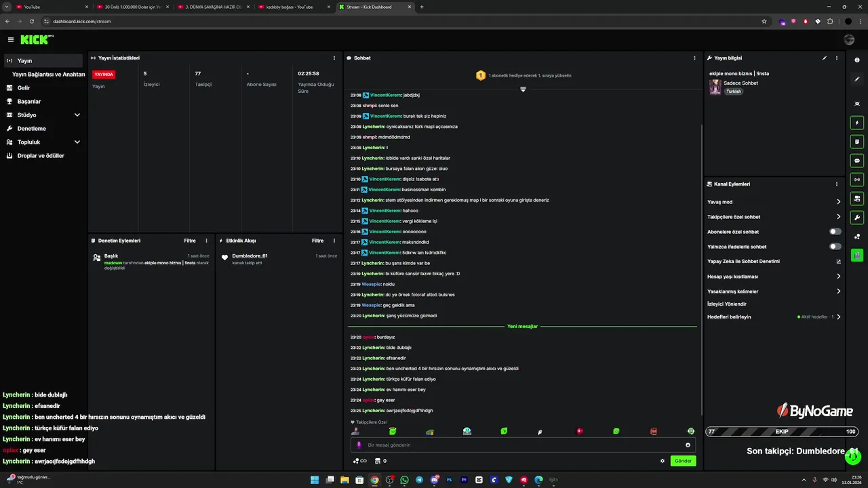Click username VincentKerem on the jabdjdxj message

[385, 96]
